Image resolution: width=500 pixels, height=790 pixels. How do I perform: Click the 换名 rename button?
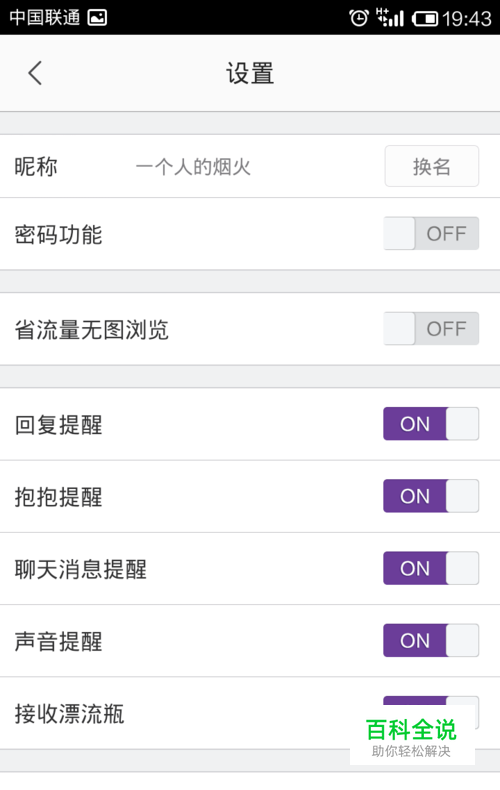point(431,166)
